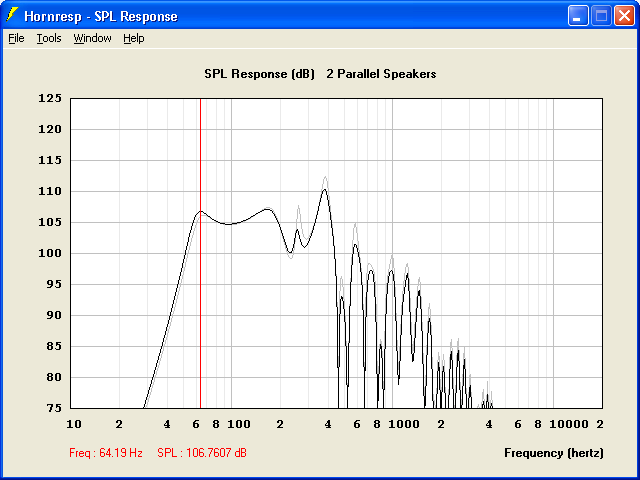Click the 1000 Hz axis label

pyautogui.click(x=404, y=424)
